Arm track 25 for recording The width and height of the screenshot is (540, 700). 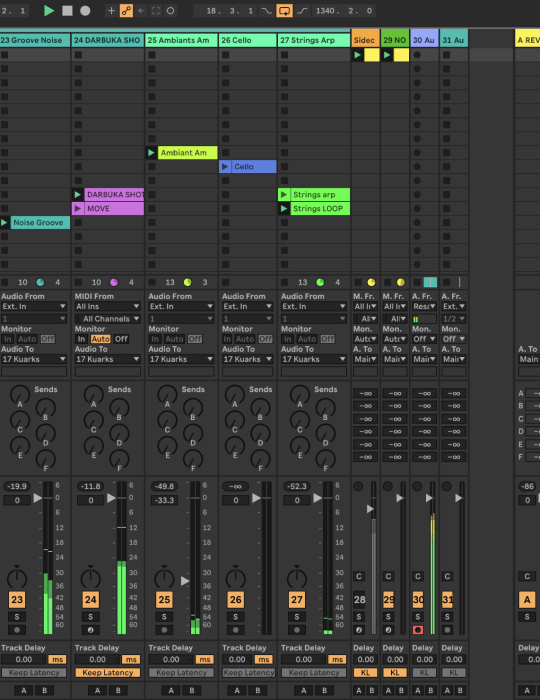[164, 630]
